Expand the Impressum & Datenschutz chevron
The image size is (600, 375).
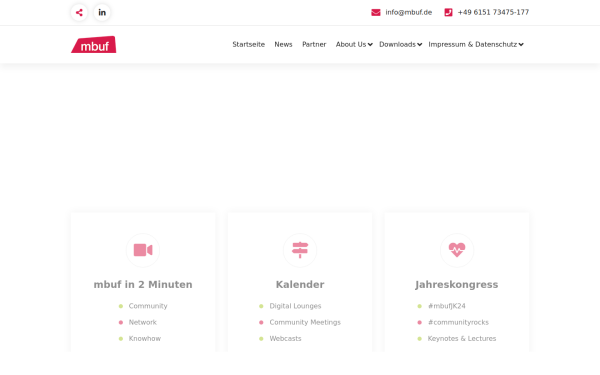[521, 45]
